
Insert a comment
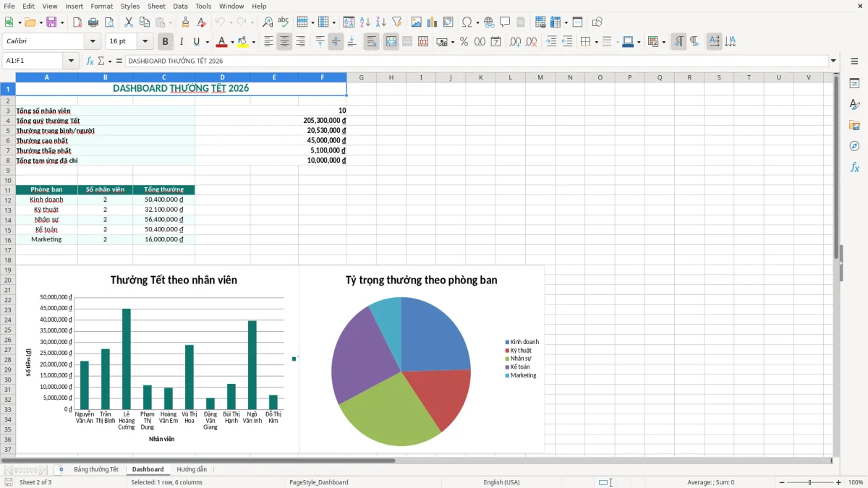(x=505, y=22)
